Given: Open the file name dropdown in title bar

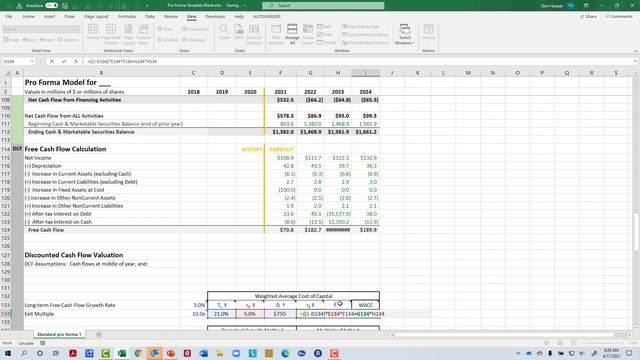Looking at the screenshot, I should [x=244, y=6].
